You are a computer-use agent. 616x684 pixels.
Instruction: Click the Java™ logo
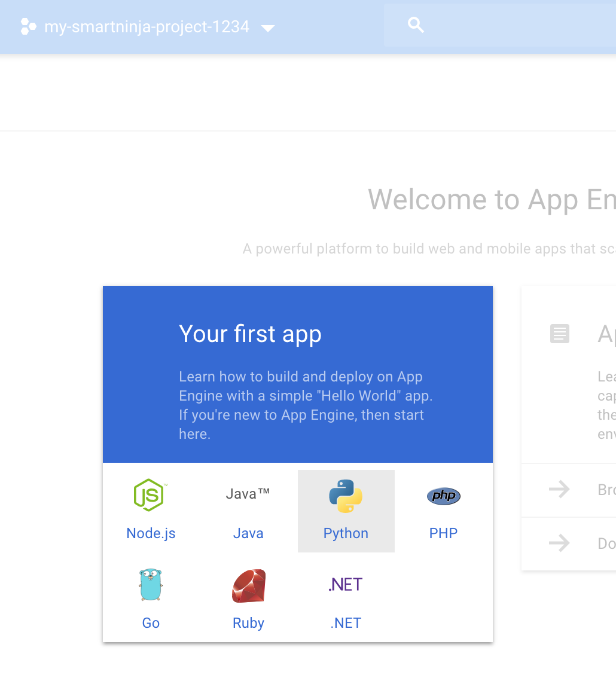[x=248, y=494]
